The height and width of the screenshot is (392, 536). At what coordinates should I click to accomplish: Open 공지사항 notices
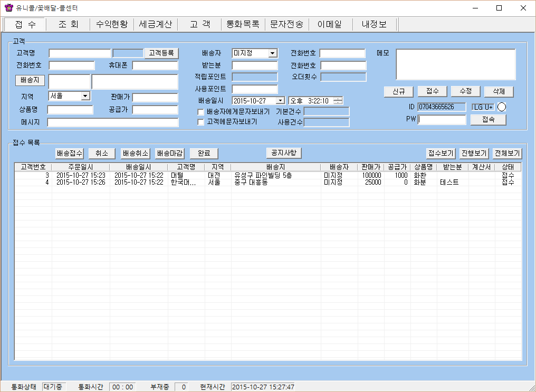(284, 153)
